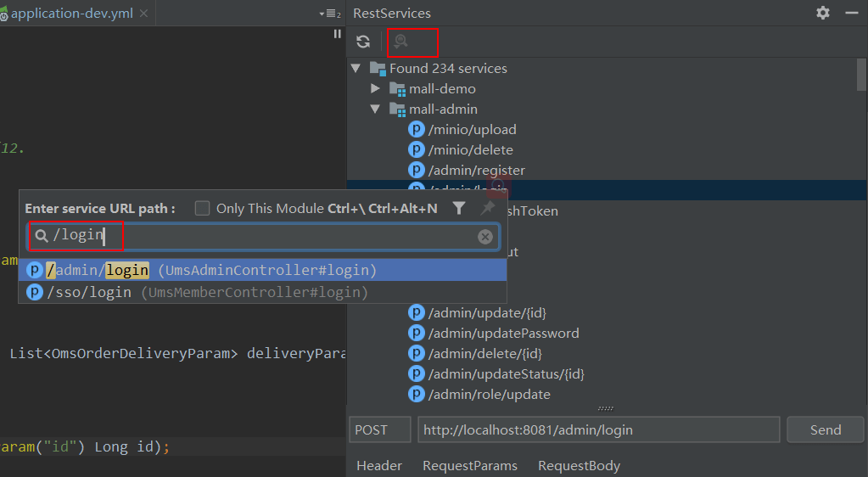Screen dimensions: 868x477
Task: Select /minio/upload service
Action: point(473,130)
